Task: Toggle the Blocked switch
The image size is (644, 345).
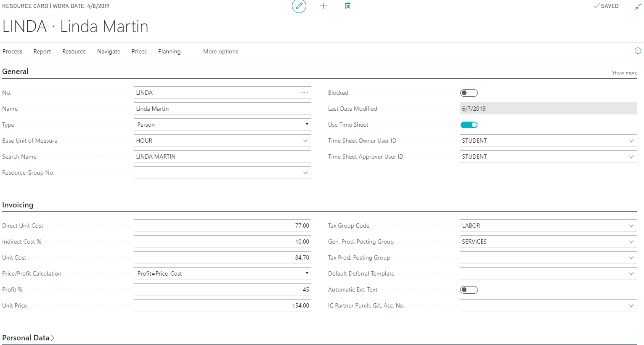Action: [469, 93]
